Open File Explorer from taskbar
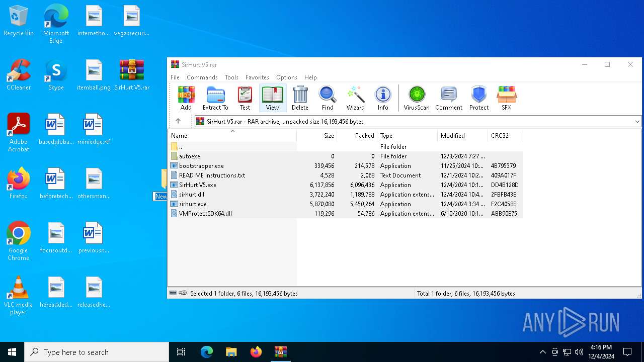644x362 pixels. pos(231,352)
